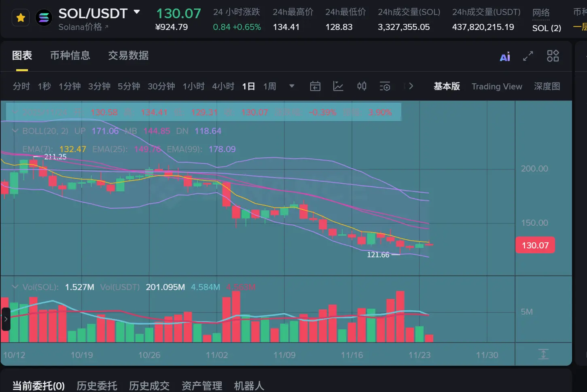Open the 机器人 tab
The width and height of the screenshot is (587, 392).
click(249, 386)
